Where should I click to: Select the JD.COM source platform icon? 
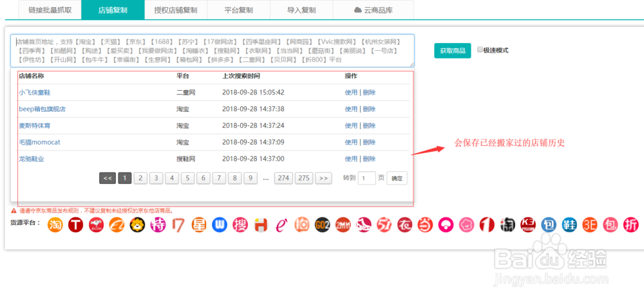97,224
